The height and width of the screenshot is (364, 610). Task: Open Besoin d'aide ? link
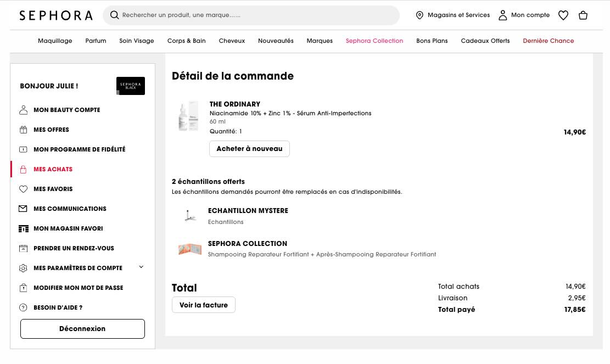coord(58,307)
